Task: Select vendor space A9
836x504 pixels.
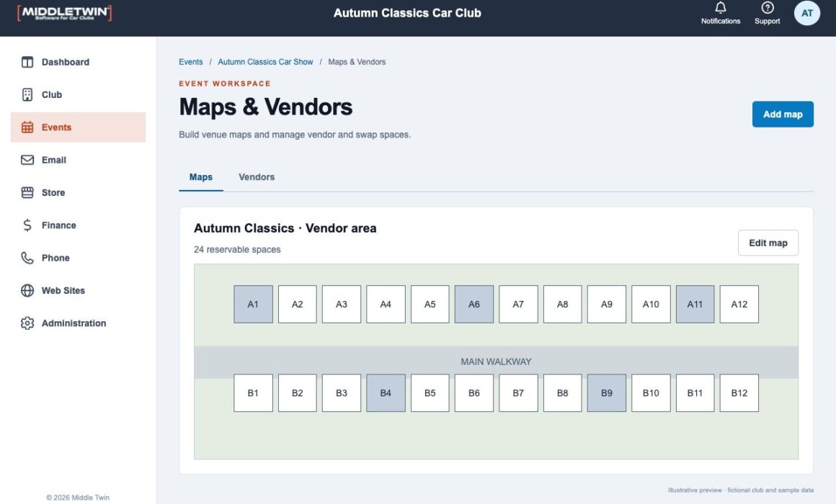Action: (x=607, y=305)
